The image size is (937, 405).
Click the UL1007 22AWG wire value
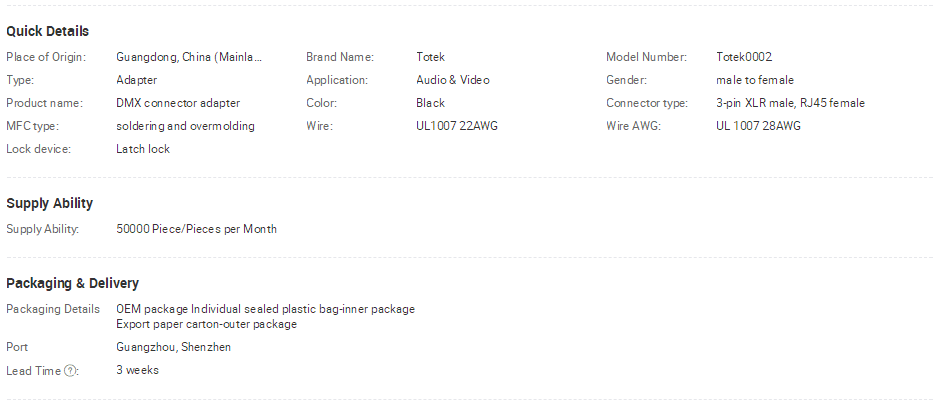click(x=457, y=126)
